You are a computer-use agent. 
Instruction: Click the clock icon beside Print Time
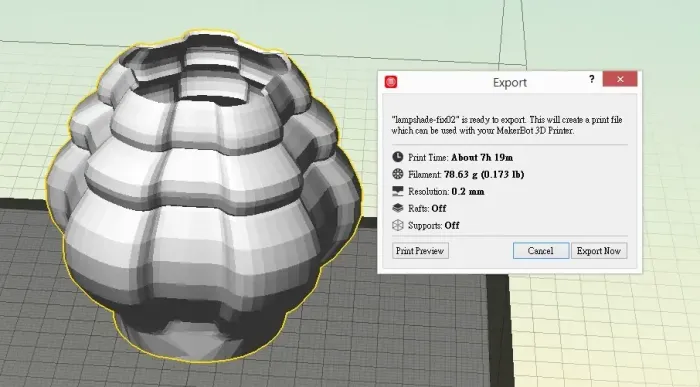tap(397, 157)
